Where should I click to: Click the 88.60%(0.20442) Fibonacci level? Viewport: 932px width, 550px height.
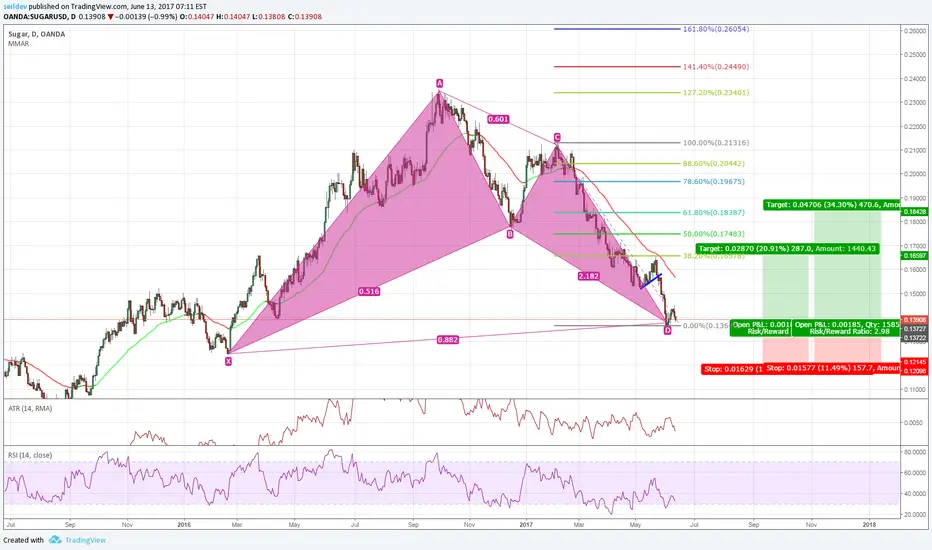[x=713, y=163]
